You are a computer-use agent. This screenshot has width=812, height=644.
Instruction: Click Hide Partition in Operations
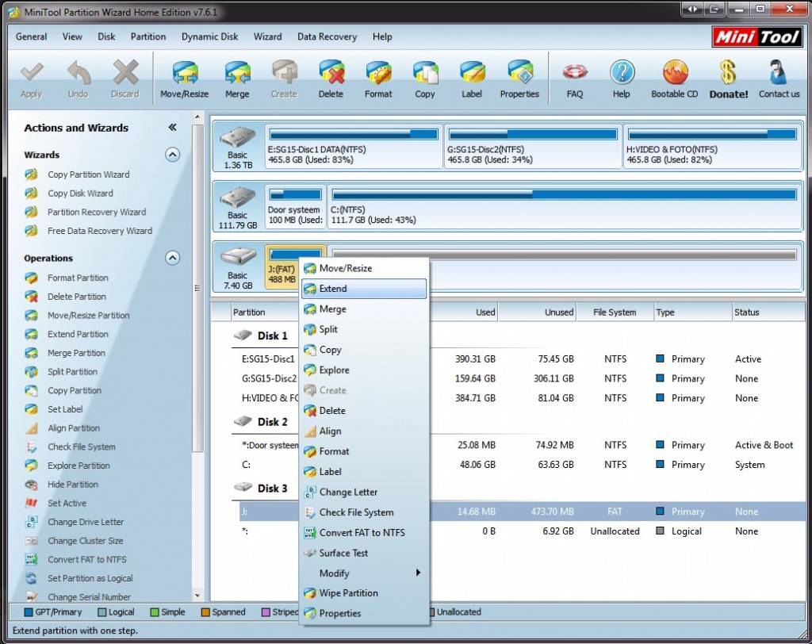point(72,485)
